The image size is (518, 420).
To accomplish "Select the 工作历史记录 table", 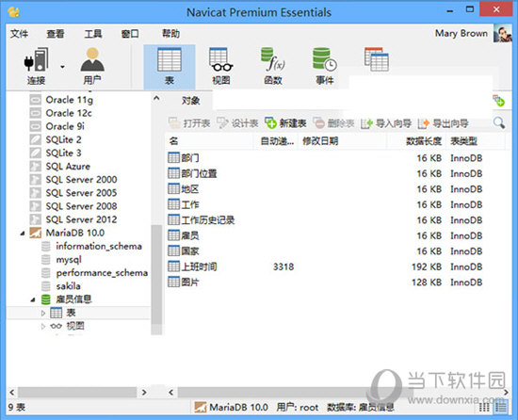I will [x=202, y=220].
